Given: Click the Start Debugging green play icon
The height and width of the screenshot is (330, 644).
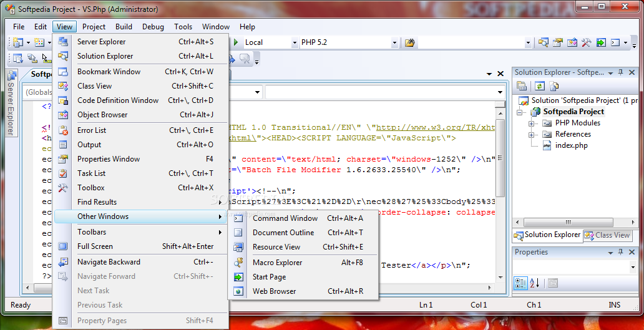Looking at the screenshot, I should 236,42.
